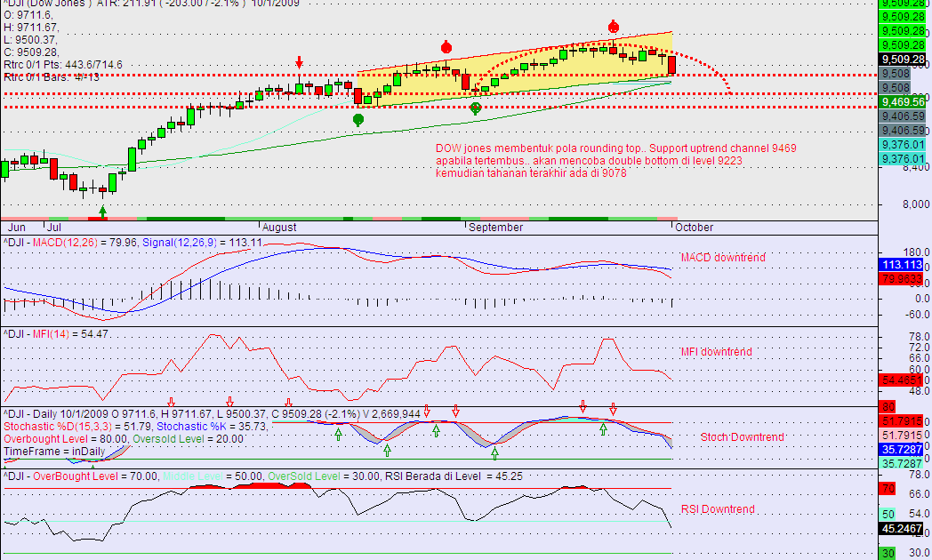Click the red '70' overbought level tag
Screen dimensions: 932x560
pos(888,489)
